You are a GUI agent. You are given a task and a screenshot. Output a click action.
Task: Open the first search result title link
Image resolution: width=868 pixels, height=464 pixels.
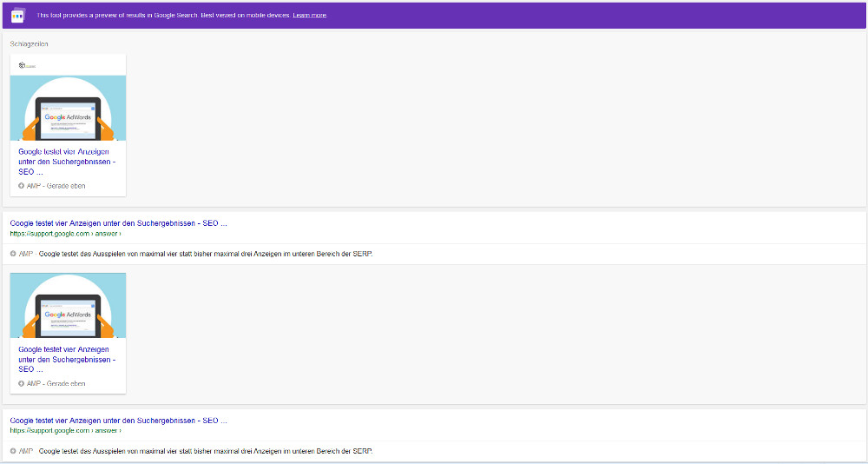click(118, 223)
